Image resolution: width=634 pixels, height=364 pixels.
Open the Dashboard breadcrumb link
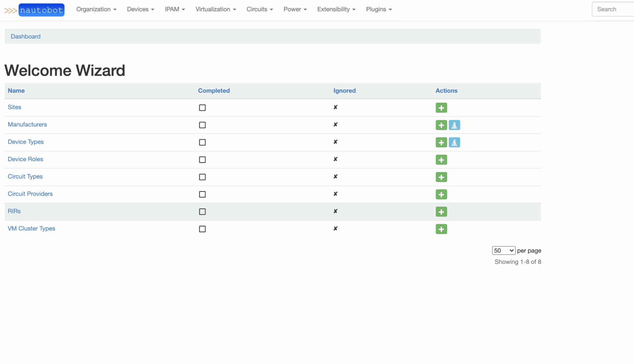(26, 37)
